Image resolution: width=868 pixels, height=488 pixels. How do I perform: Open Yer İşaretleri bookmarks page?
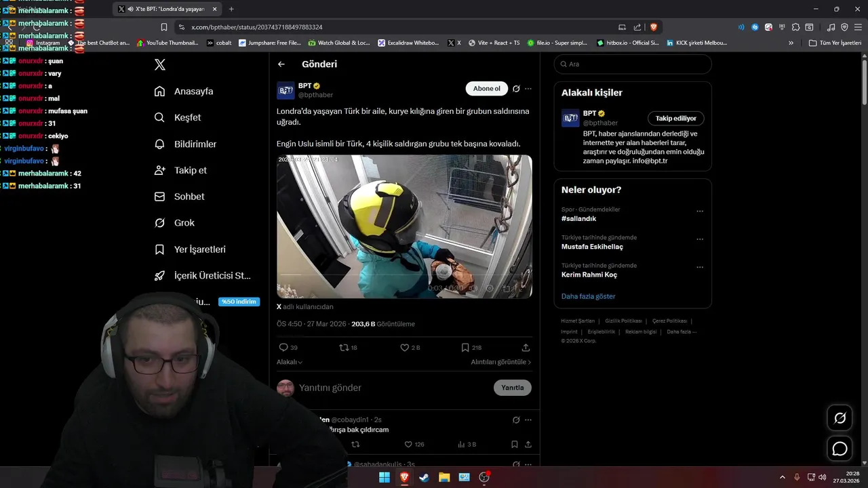tap(190, 249)
